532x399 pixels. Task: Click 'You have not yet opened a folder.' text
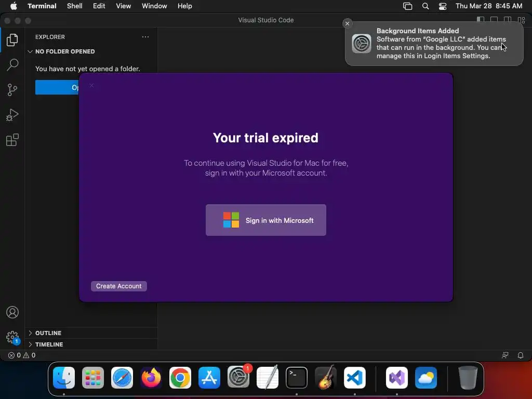[87, 69]
